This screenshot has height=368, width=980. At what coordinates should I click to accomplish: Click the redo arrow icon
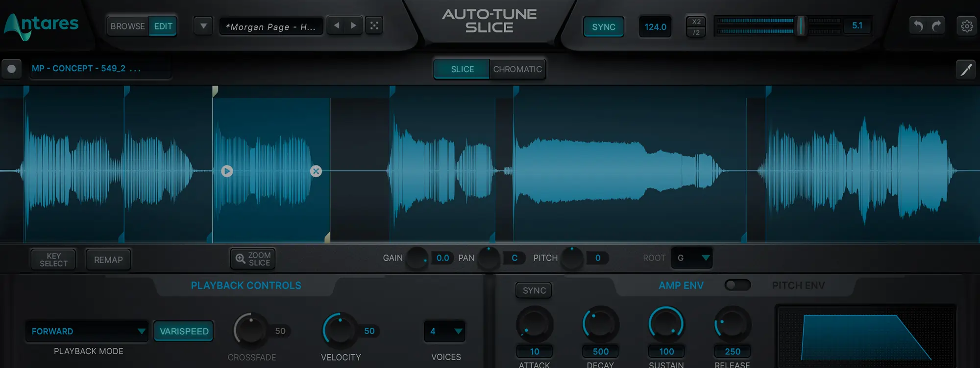coord(936,26)
